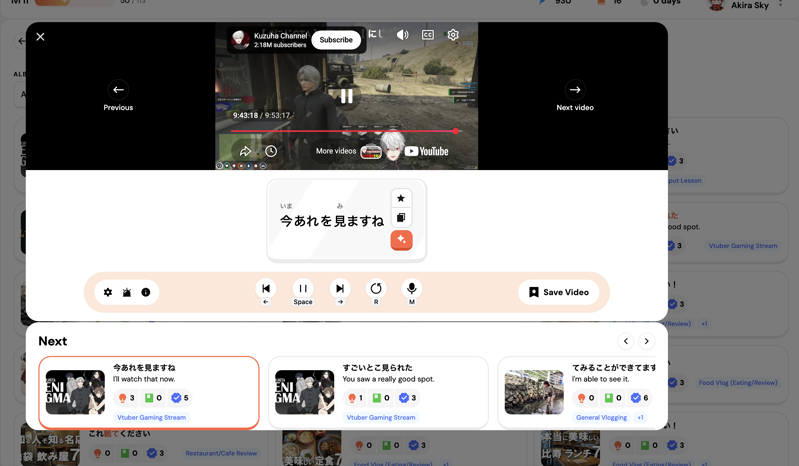Viewport: 799px width, 466px height.
Task: Click Vtuber Gaming Stream tag on second card
Action: pos(381,418)
